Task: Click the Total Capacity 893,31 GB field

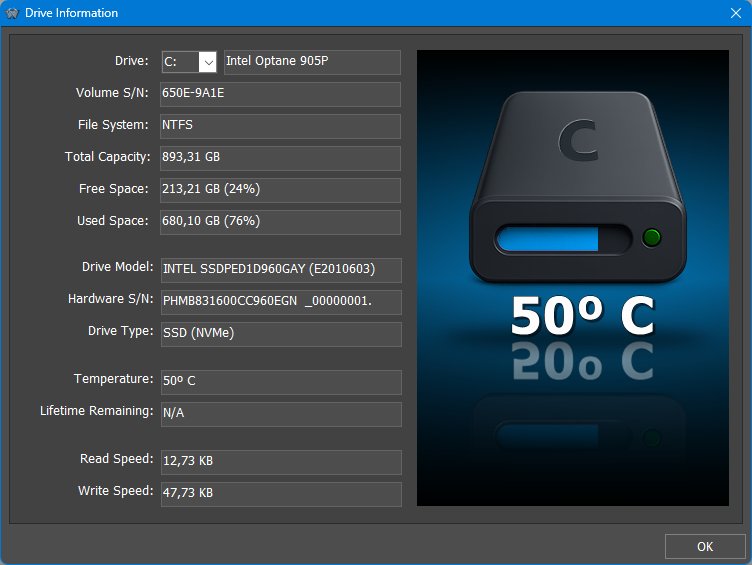Action: [x=280, y=158]
